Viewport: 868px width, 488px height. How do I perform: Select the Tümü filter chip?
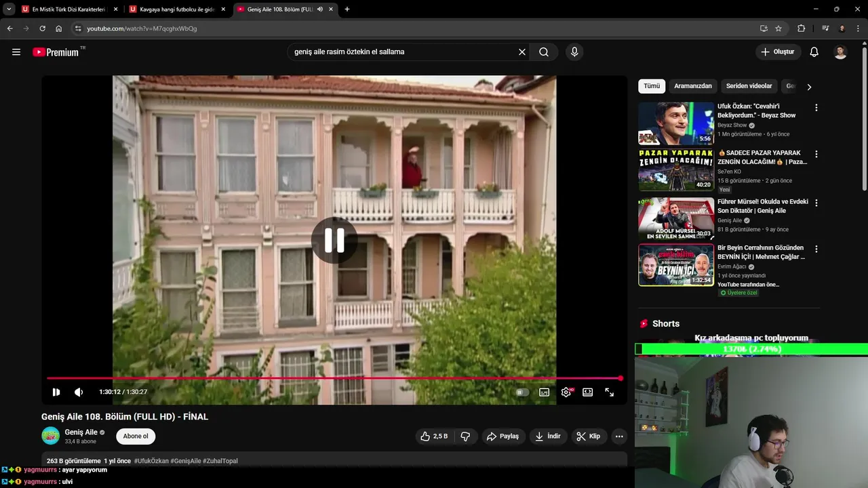pyautogui.click(x=652, y=86)
